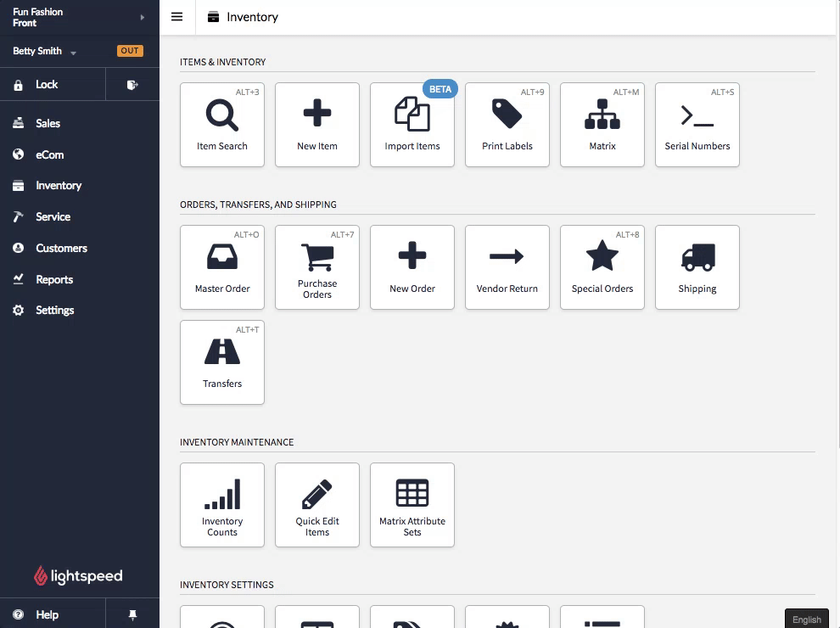
Task: Click the ITEMS & INVENTORY heading
Action: click(223, 62)
